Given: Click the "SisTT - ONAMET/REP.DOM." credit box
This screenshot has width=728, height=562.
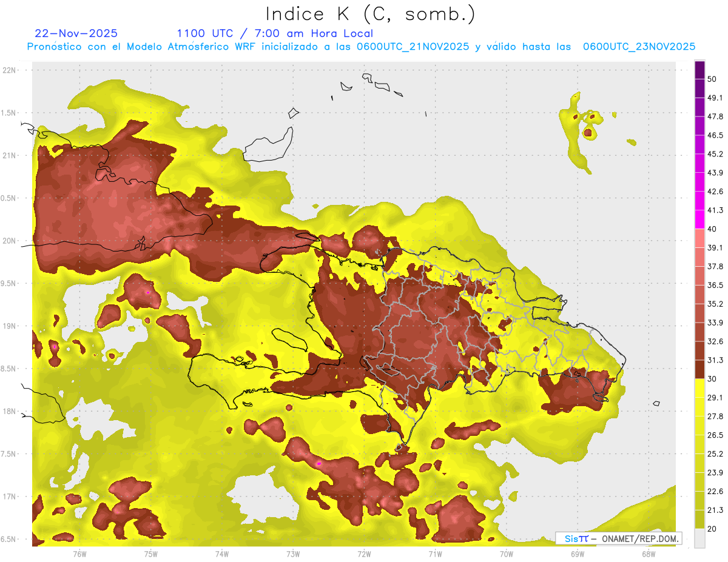Looking at the screenshot, I should (x=618, y=538).
